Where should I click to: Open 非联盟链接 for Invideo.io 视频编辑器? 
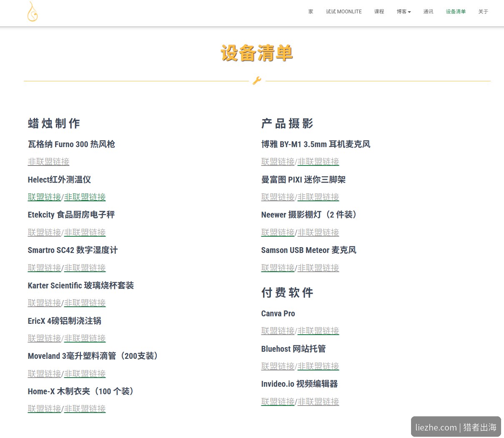pos(318,402)
